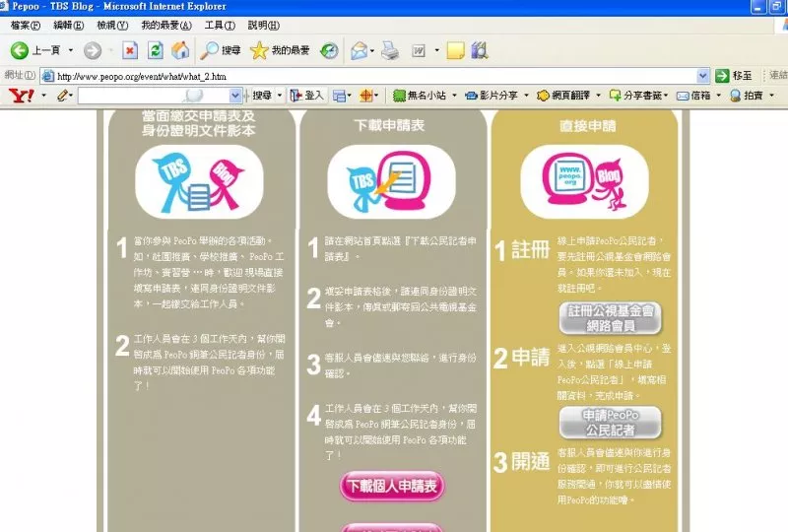Refresh the page with the green arrows icon
Screen dimensions: 788x532
(x=156, y=50)
